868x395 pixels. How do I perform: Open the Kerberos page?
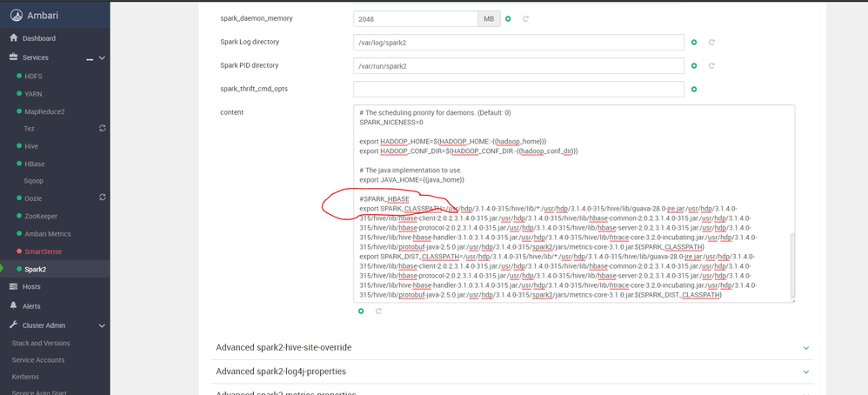click(23, 376)
